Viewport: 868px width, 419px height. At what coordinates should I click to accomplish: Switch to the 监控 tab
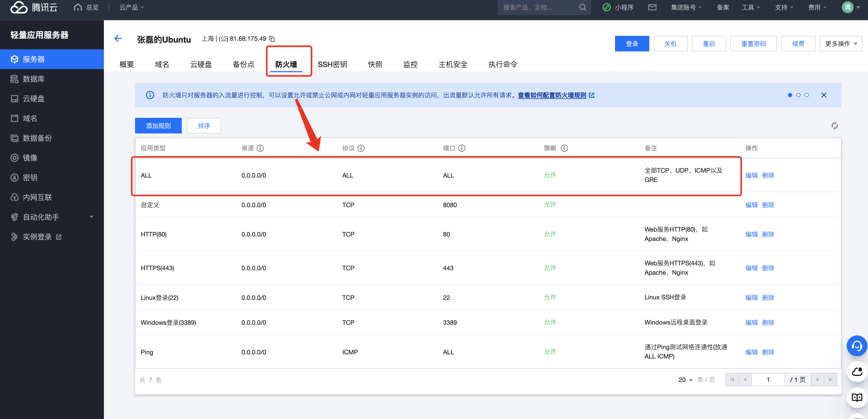[x=410, y=64]
